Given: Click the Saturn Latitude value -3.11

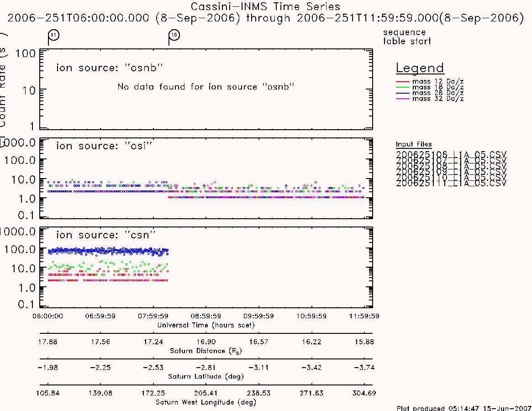Looking at the screenshot, I should [x=258, y=368].
